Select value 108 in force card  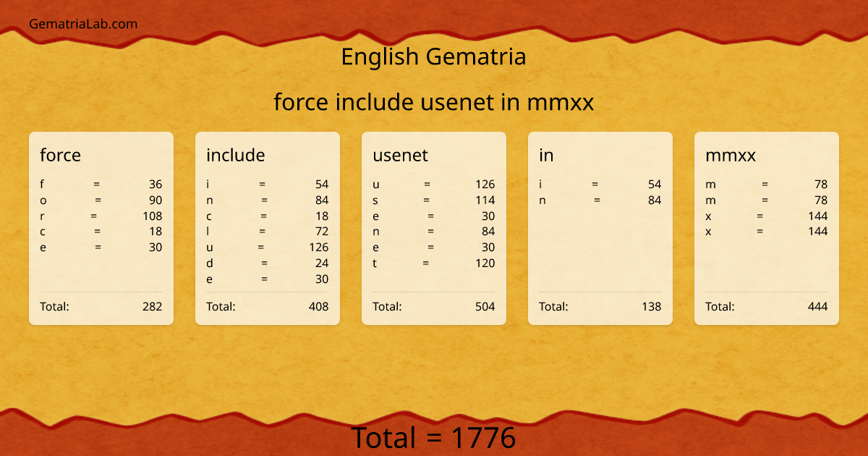(x=153, y=216)
